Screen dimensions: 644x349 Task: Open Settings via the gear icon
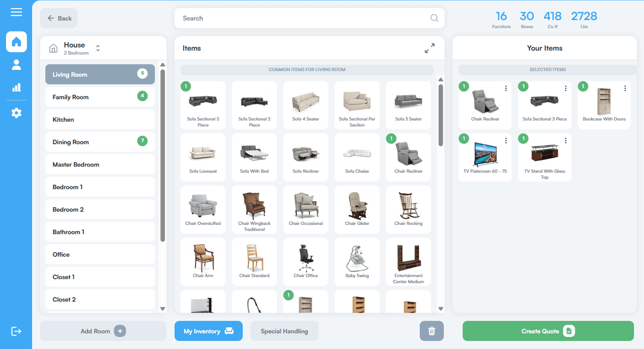pyautogui.click(x=17, y=112)
